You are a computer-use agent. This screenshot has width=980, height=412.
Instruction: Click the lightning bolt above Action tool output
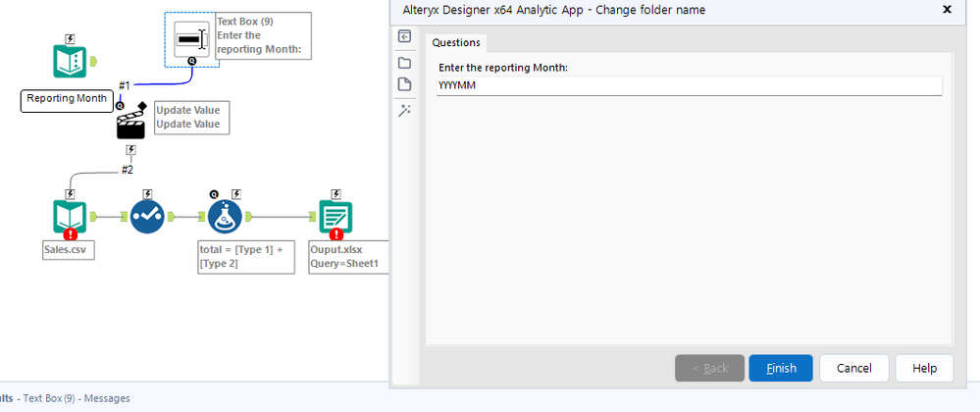pyautogui.click(x=130, y=150)
